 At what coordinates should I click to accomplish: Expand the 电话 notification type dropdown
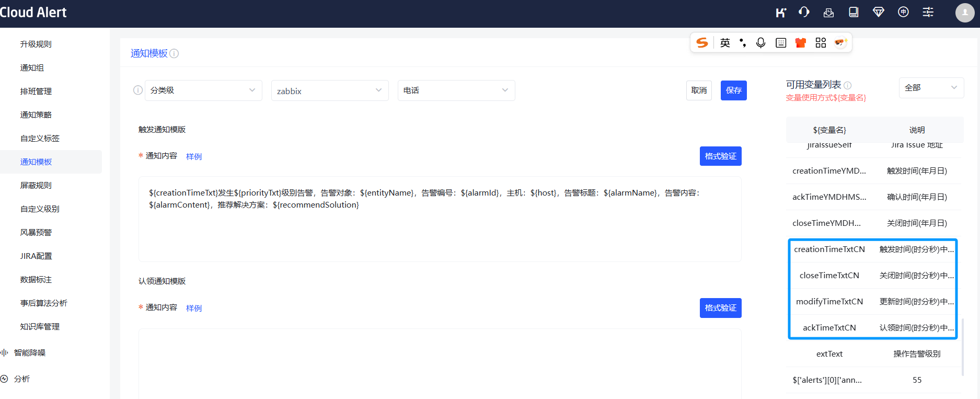click(x=456, y=90)
